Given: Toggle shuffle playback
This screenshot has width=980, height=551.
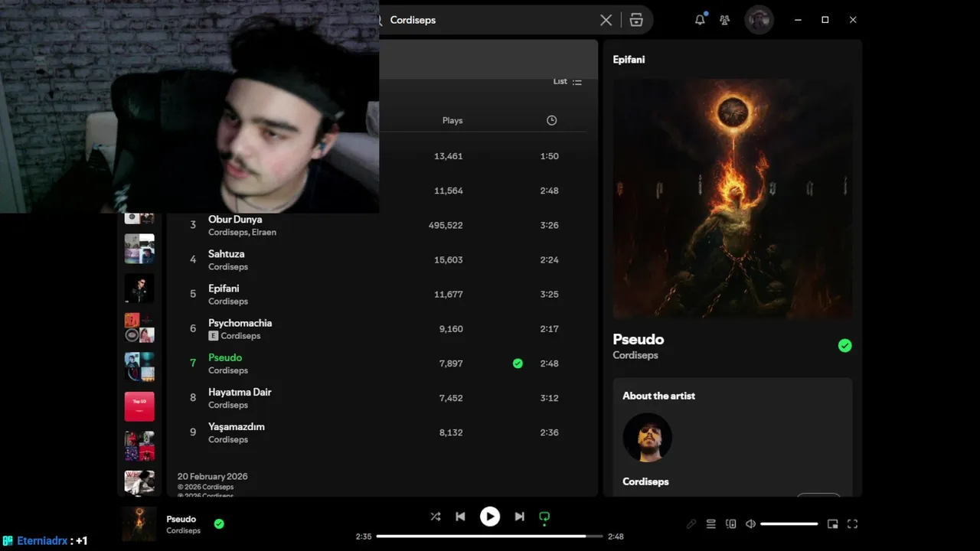Looking at the screenshot, I should click(436, 517).
